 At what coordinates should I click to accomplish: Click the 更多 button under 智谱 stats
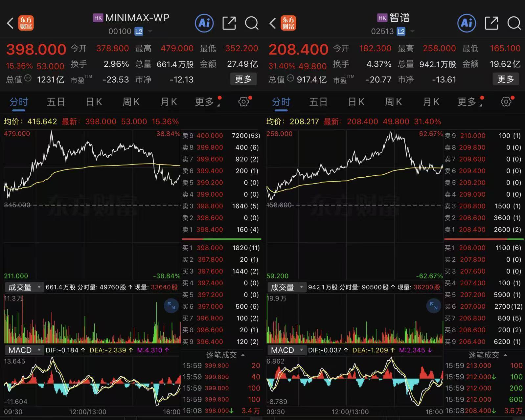click(506, 79)
